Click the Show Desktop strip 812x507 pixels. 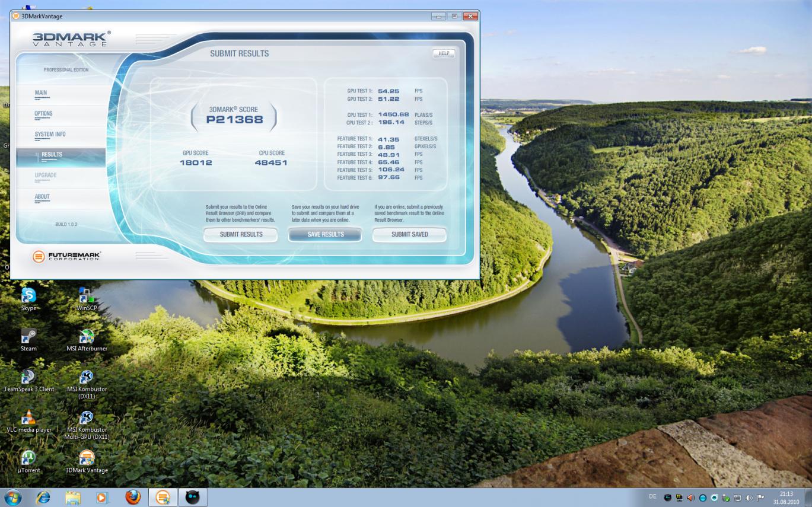(808, 498)
